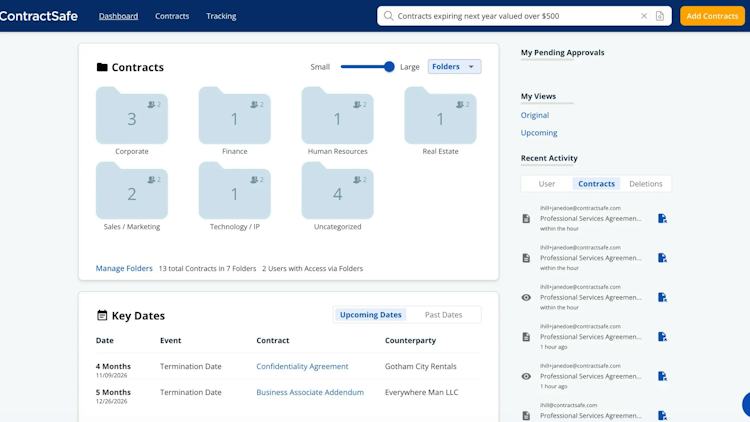Open the Real Estate folder

(x=440, y=115)
